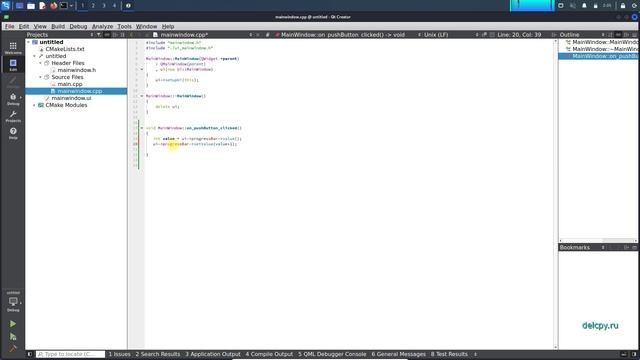640x360 pixels.
Task: Click the Type to locate search field
Action: pyautogui.click(x=70, y=354)
